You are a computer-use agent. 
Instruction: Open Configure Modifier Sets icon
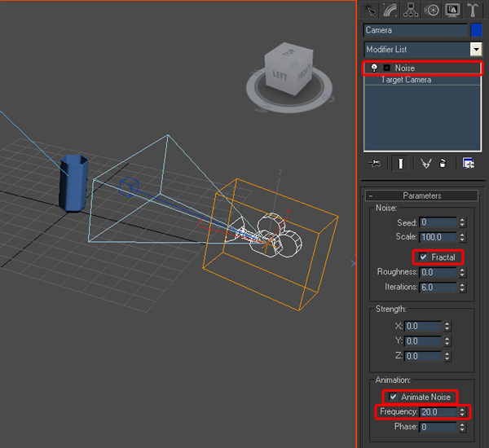[x=468, y=163]
